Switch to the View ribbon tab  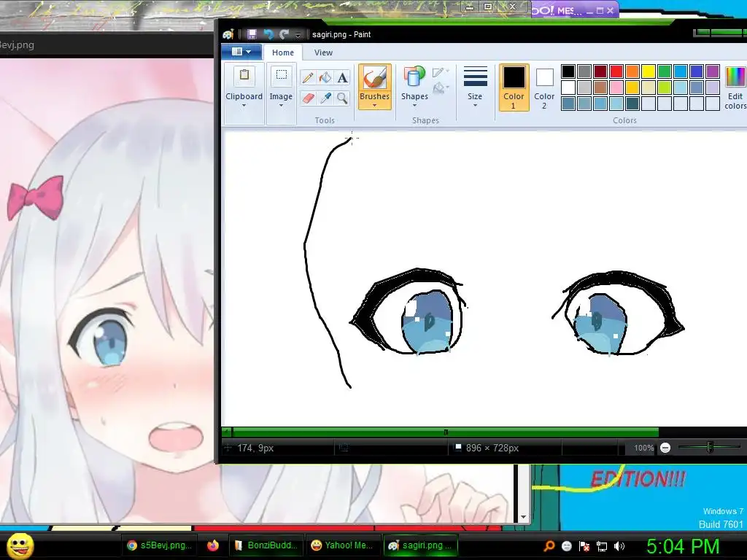coord(323,52)
